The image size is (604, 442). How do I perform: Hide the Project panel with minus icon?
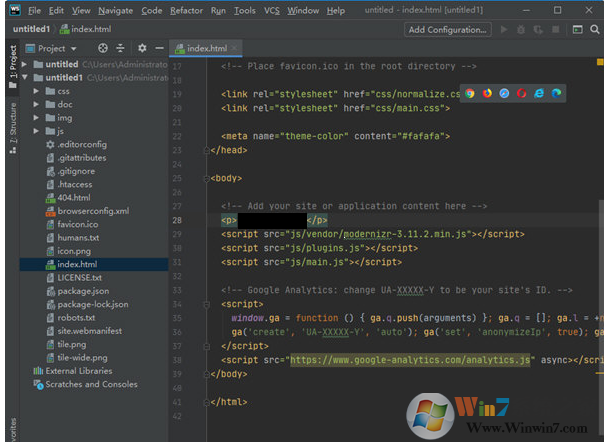pyautogui.click(x=158, y=48)
